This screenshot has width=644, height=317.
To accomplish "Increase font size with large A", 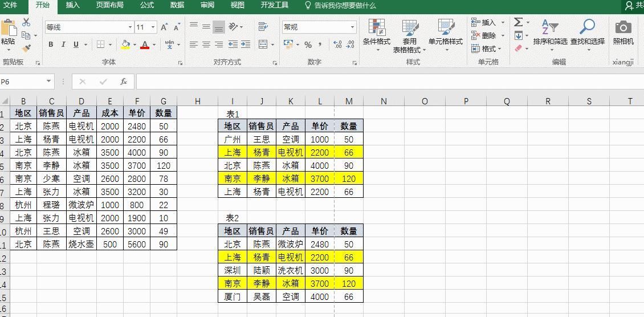I will click(164, 27).
